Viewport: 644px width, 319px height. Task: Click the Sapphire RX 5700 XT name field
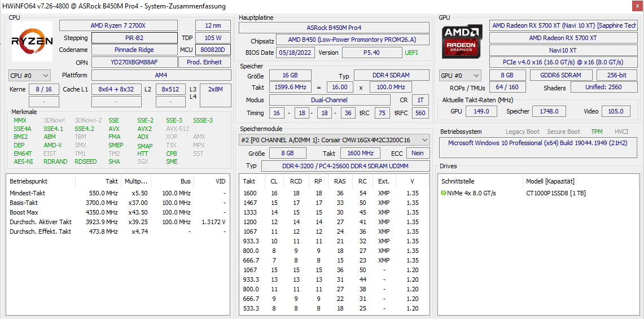(563, 25)
